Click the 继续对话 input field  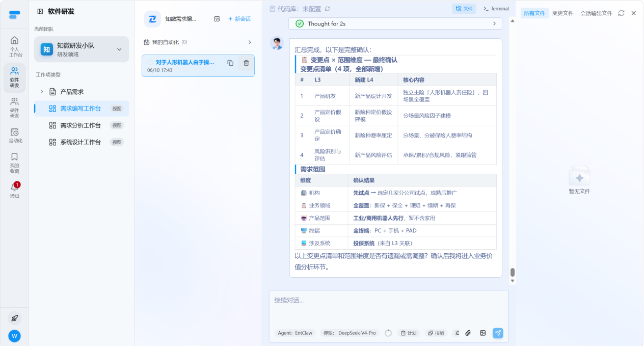pyautogui.click(x=389, y=308)
